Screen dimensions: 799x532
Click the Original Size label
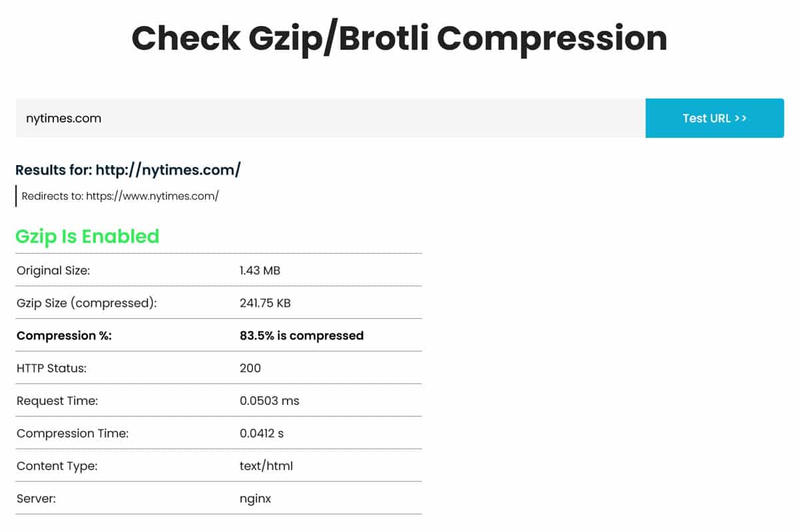click(53, 270)
